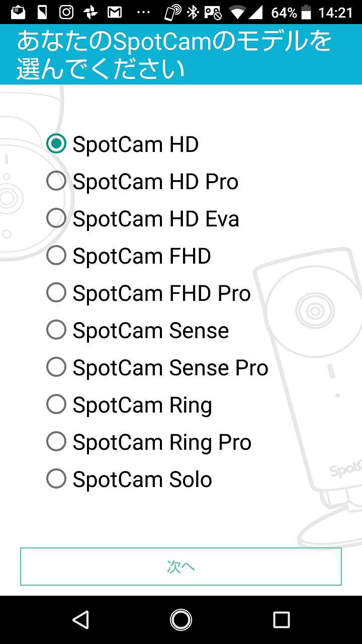Image resolution: width=362 pixels, height=644 pixels.
Task: Select SpotCam FHD Pro radio button
Action: (56, 293)
